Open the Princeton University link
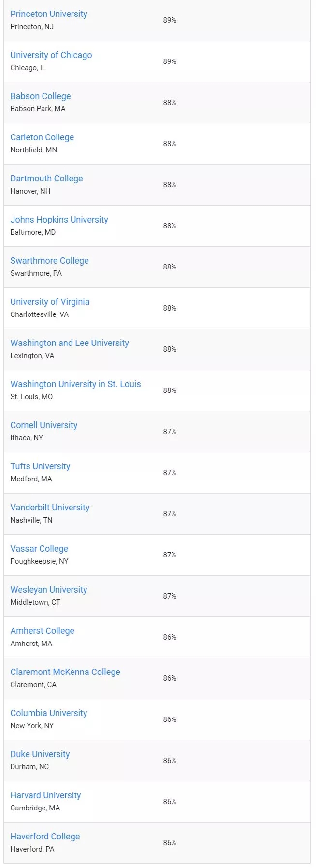Viewport: 316px width, 868px height. (x=49, y=14)
